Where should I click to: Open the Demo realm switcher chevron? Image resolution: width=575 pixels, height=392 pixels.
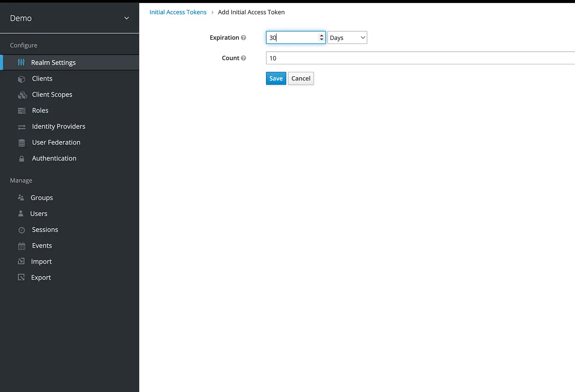point(126,18)
